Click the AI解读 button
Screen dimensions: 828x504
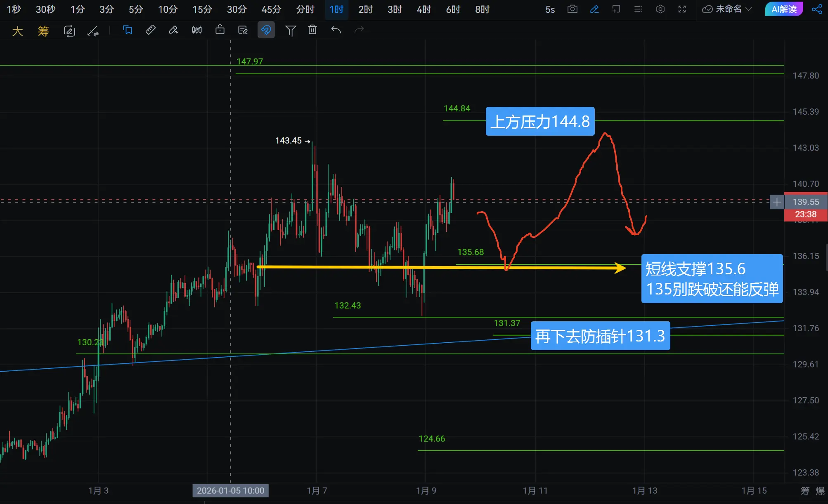784,9
